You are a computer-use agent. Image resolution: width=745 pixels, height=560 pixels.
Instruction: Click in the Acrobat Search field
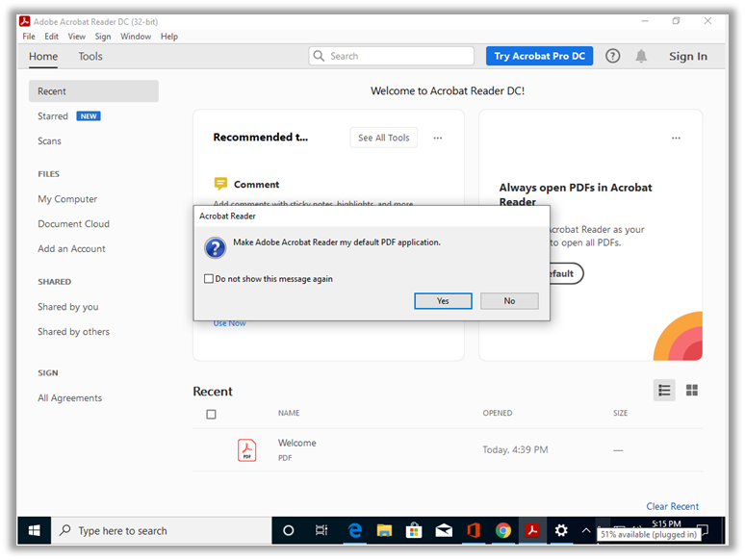point(391,56)
